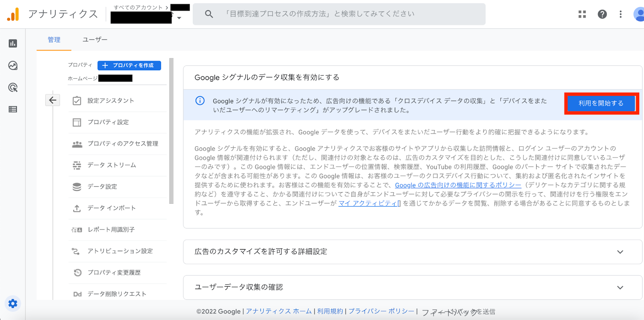The image size is (644, 320).
Task: Click the データ インポート upload icon
Action: point(77,208)
